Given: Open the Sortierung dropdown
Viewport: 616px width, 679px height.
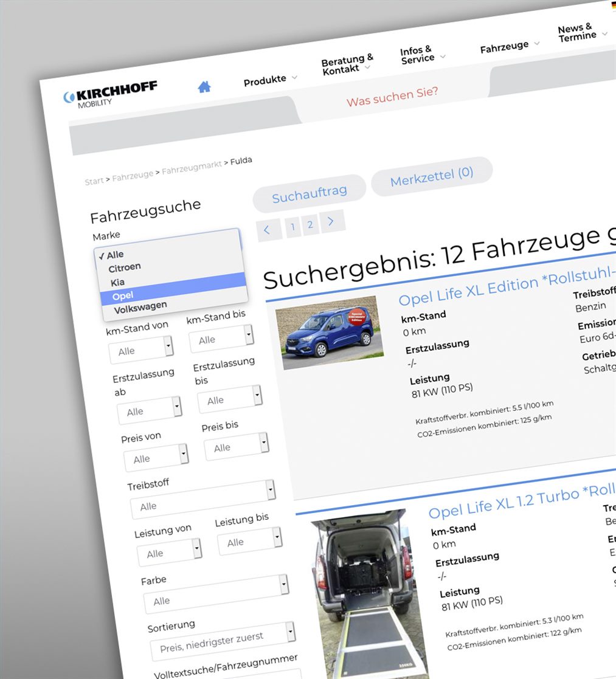Looking at the screenshot, I should click(x=223, y=641).
